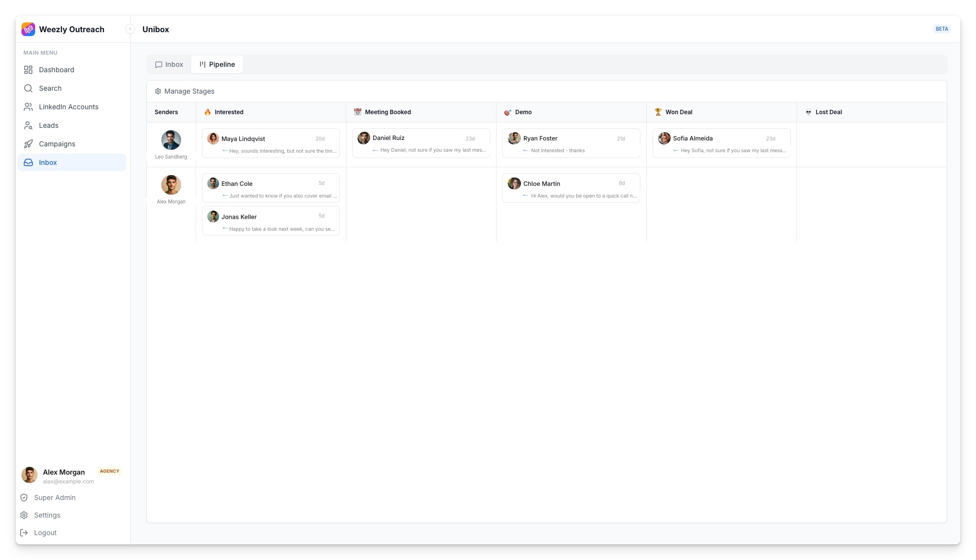Image resolution: width=976 pixels, height=560 pixels.
Task: Click the 'Not interested - thanks' message preview
Action: tap(558, 151)
